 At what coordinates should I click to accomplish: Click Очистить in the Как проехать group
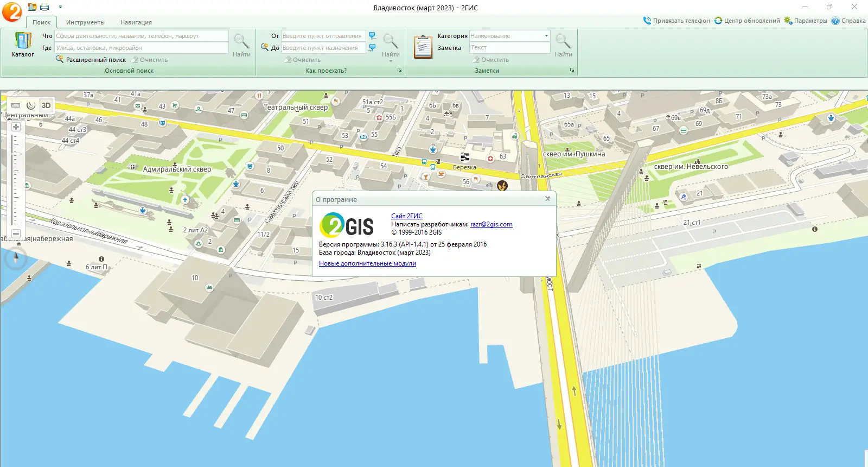point(303,60)
